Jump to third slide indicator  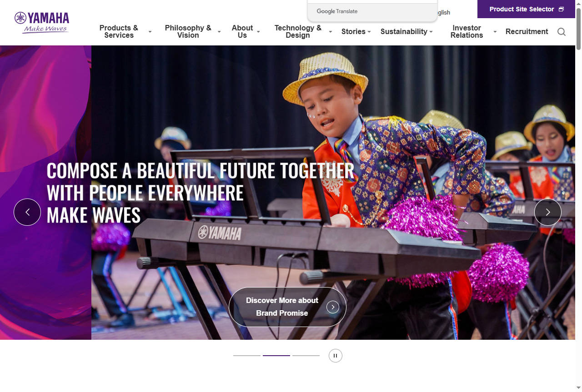point(306,355)
